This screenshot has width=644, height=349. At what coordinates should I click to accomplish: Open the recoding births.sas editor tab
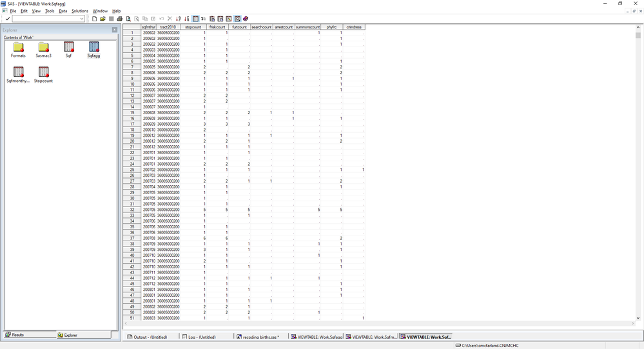pyautogui.click(x=260, y=337)
